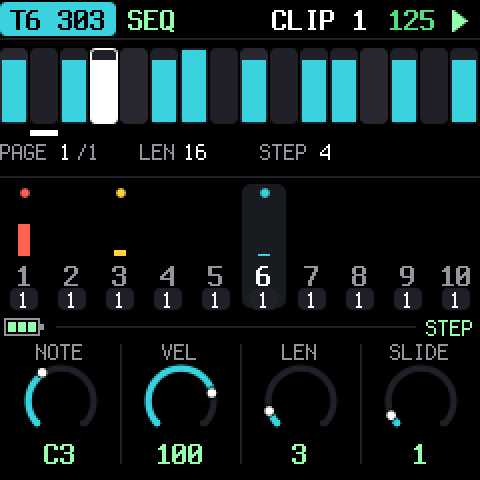Screen dimensions: 480x480
Task: Toggle empty sequencer step 2
Action: coord(44,86)
